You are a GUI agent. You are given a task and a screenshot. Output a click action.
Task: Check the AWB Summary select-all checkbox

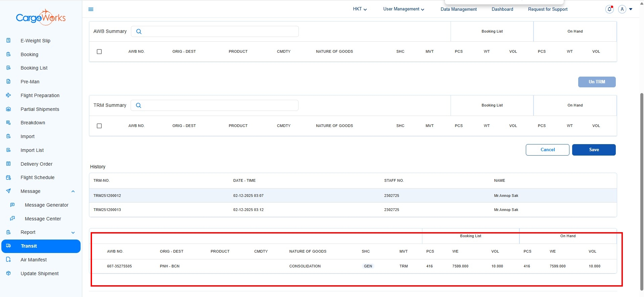99,52
